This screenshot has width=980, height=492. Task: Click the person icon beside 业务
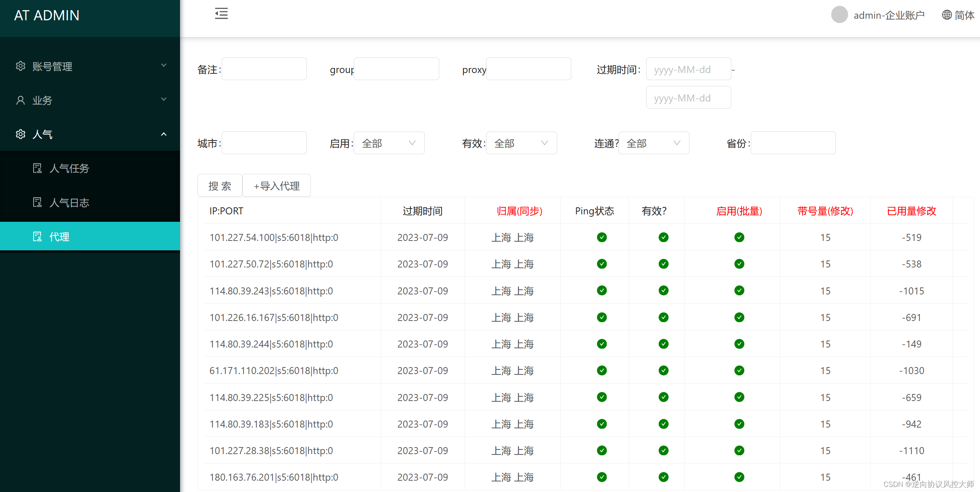click(x=20, y=100)
